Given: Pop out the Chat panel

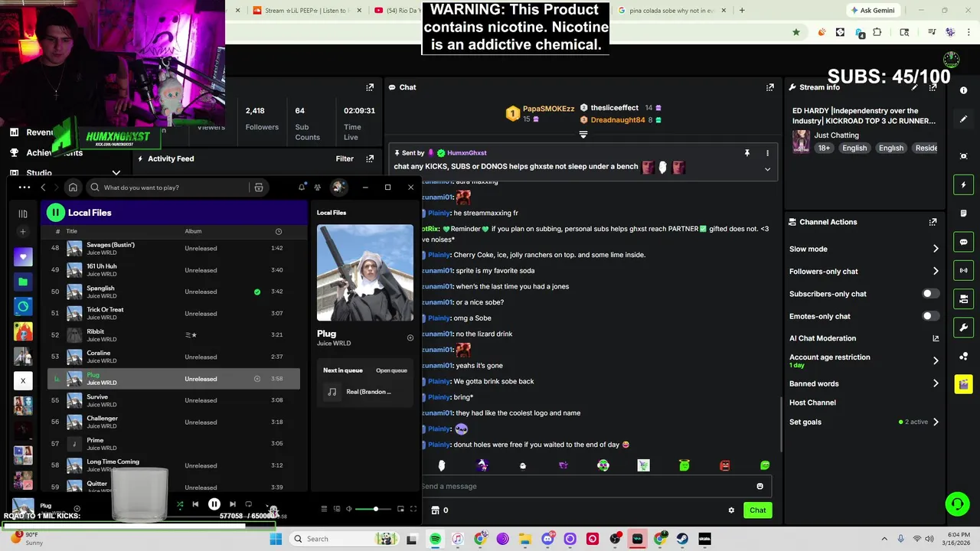Looking at the screenshot, I should tap(769, 87).
